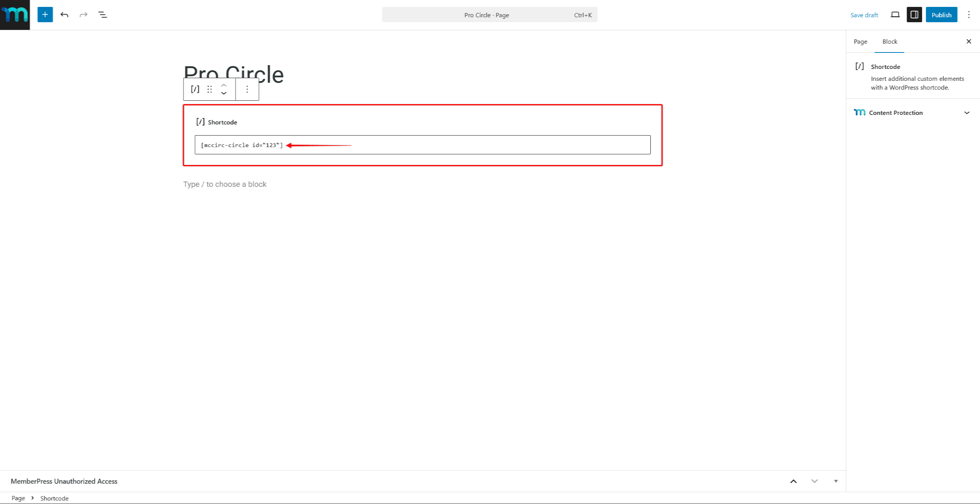Viewport: 980px width, 504px height.
Task: Click the laptop preview icon
Action: [x=895, y=15]
